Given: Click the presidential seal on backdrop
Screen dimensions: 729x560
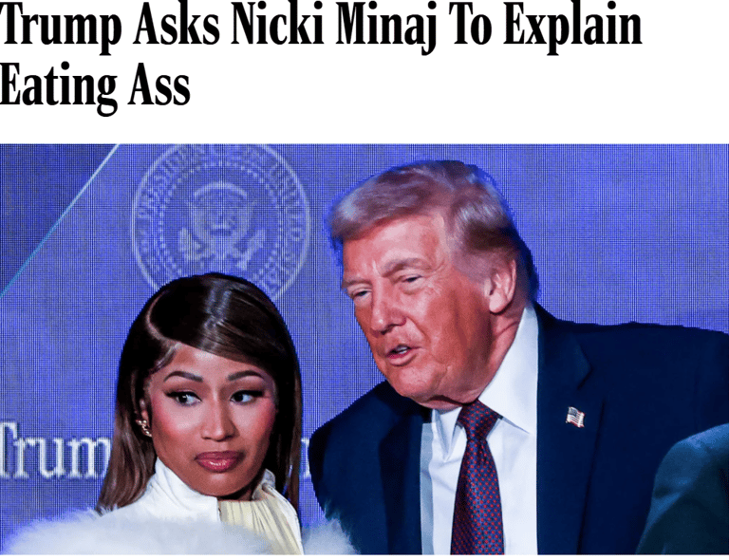Looking at the screenshot, I should coord(221,218).
